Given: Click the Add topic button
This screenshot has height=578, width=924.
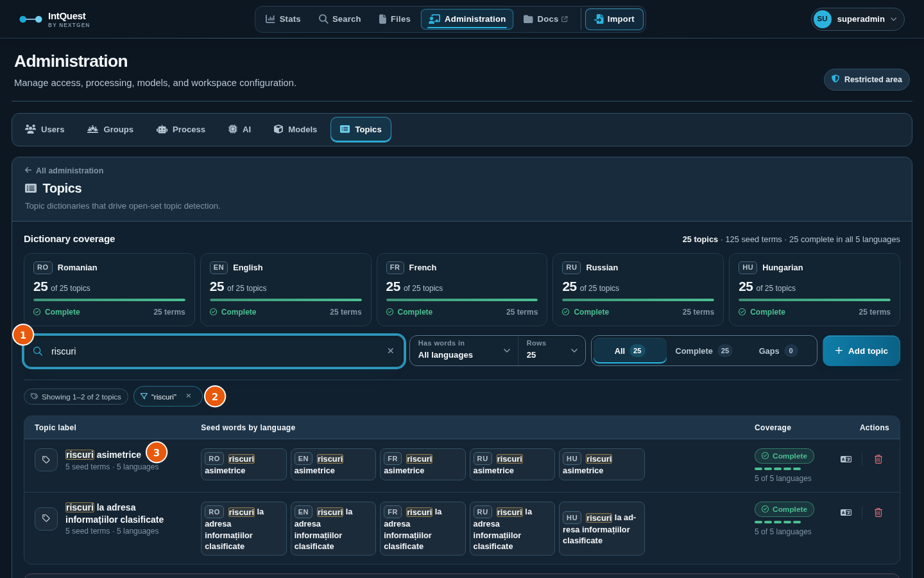Looking at the screenshot, I should pos(861,351).
